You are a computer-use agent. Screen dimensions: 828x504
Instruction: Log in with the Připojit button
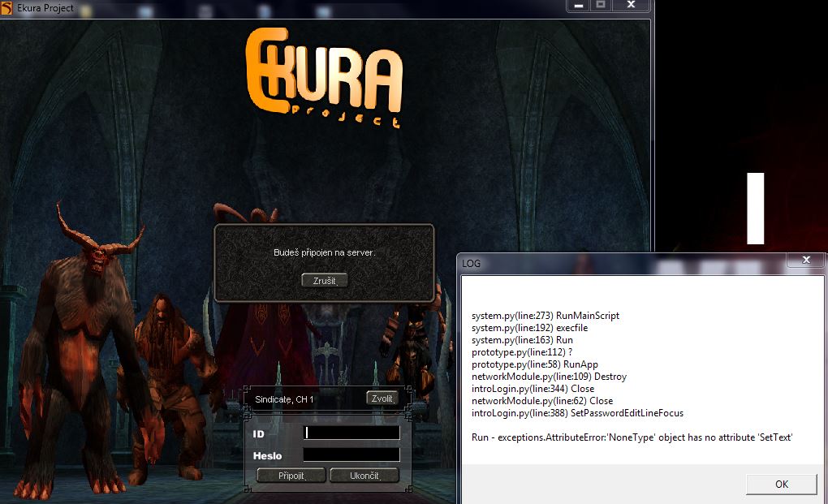[291, 476]
